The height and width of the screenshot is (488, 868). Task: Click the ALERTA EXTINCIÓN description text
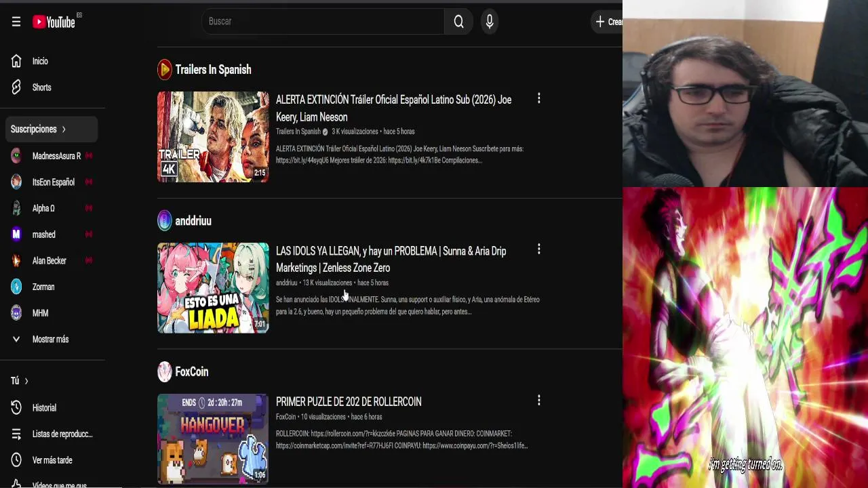(399, 155)
